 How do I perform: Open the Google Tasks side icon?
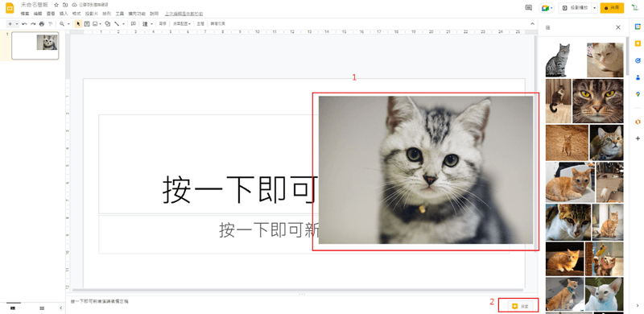638,60
